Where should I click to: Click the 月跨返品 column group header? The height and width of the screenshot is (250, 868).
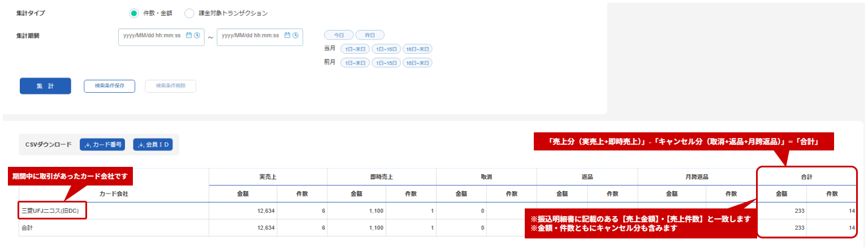tap(697, 176)
